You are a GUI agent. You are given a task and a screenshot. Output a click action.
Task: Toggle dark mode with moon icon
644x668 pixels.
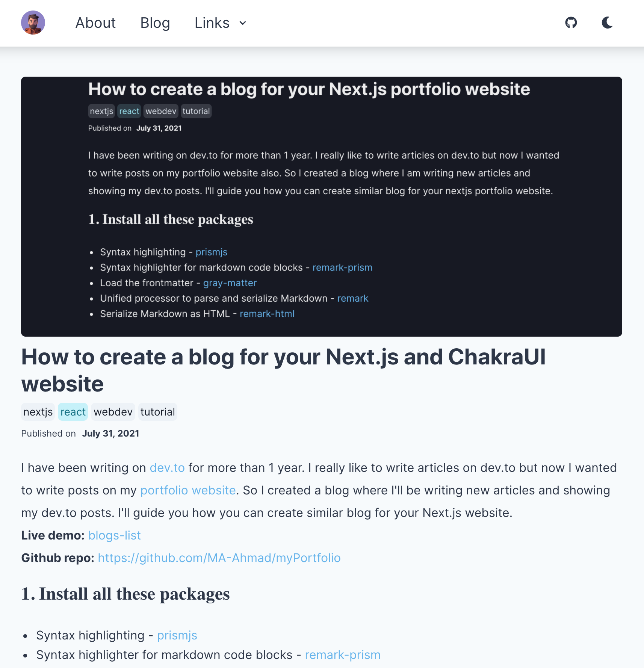coord(607,23)
